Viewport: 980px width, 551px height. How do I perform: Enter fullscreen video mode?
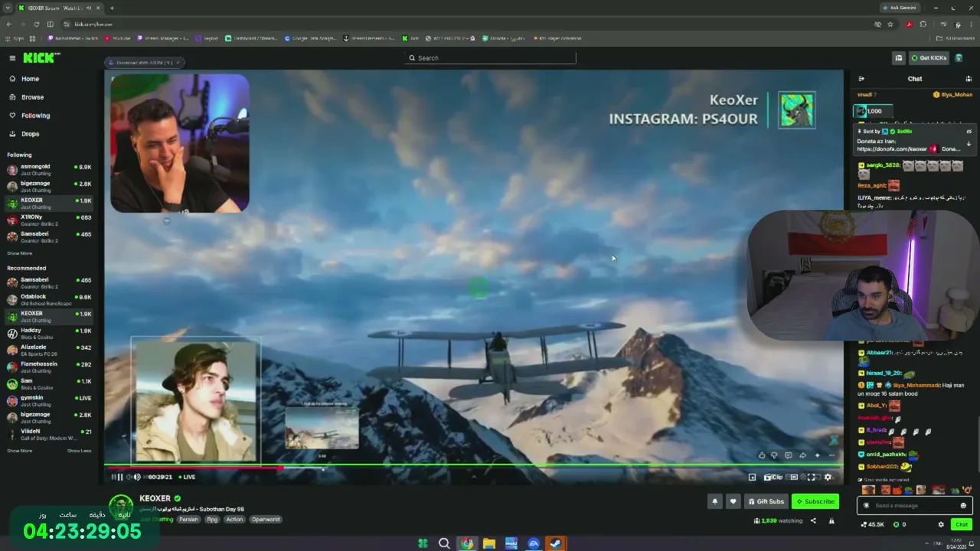(x=812, y=477)
